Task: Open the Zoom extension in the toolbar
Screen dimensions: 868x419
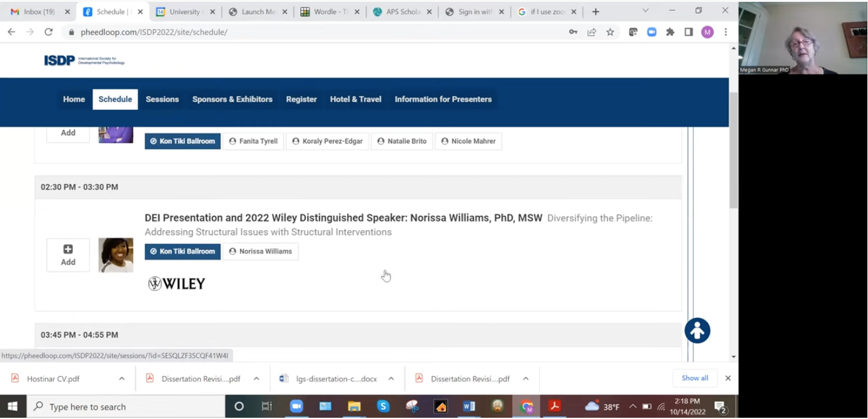Action: tap(652, 31)
